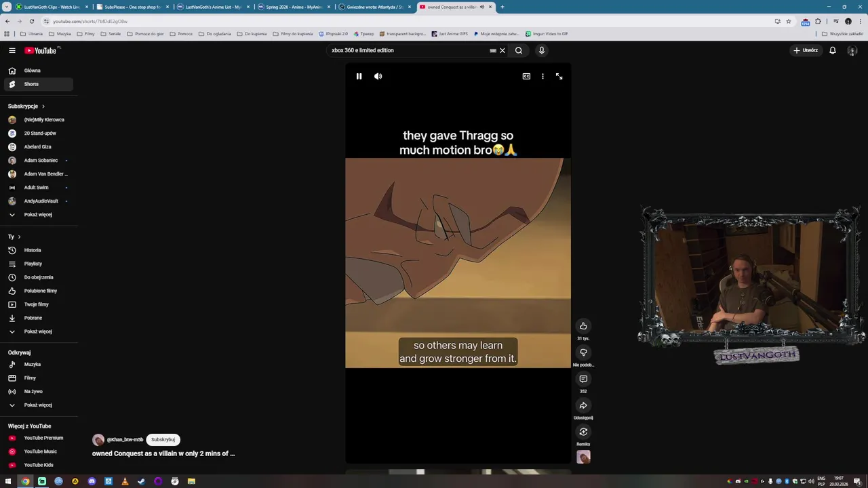Open YouTube notifications bell
This screenshot has width=868, height=488.
click(x=833, y=50)
